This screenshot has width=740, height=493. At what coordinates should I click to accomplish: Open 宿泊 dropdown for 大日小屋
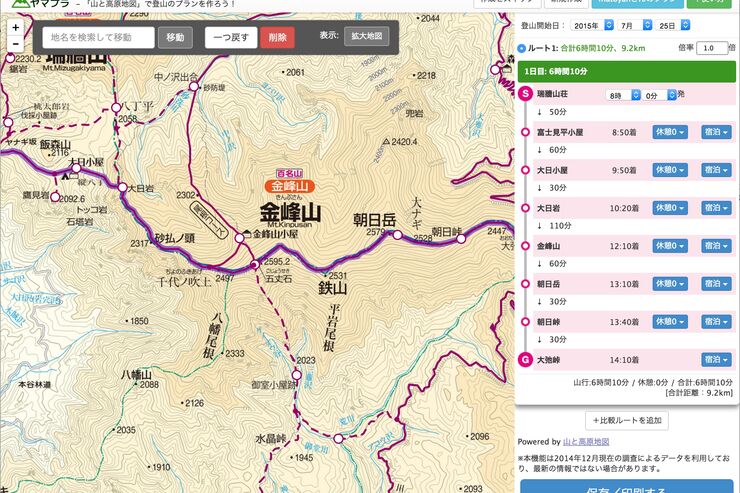716,170
